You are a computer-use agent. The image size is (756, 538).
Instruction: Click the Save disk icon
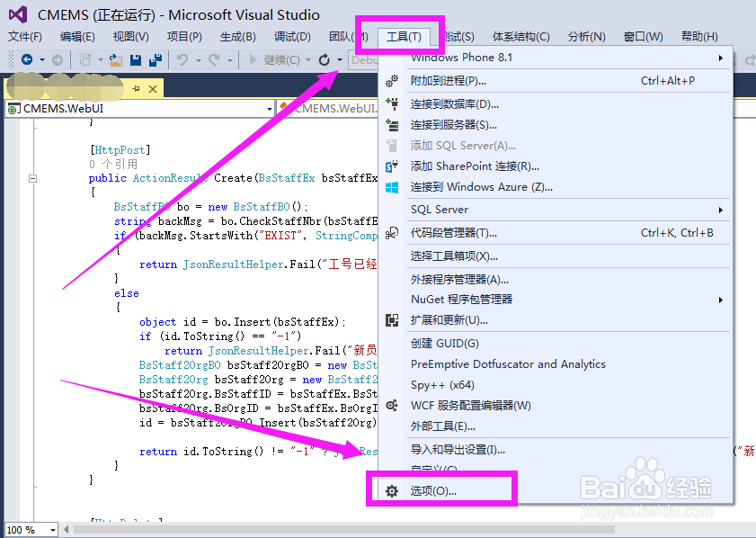[136, 60]
